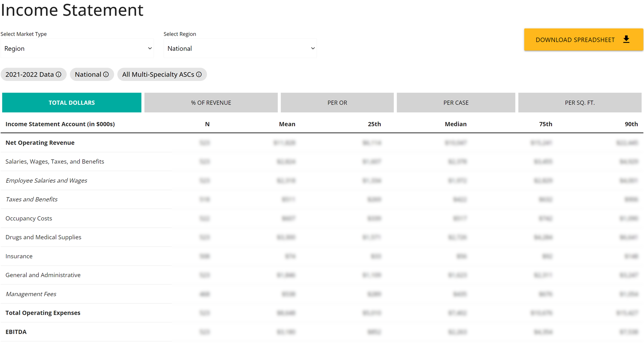Switch to the Total Dollars tab
This screenshot has height=344, width=644.
(71, 103)
